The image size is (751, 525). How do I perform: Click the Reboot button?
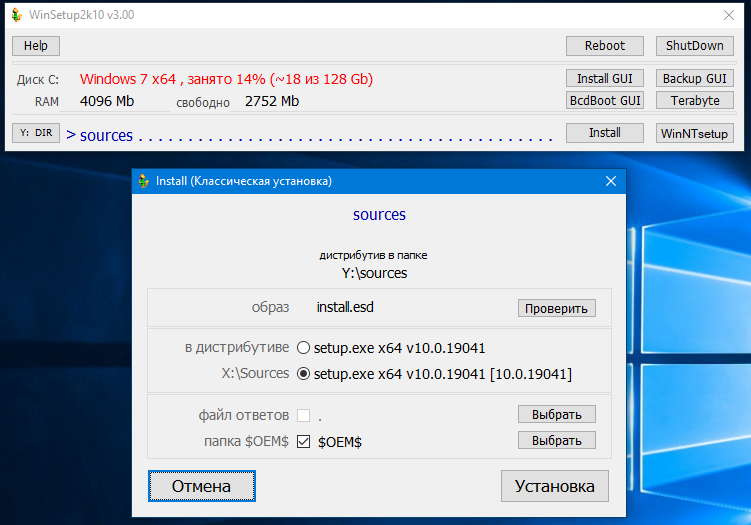pyautogui.click(x=604, y=46)
